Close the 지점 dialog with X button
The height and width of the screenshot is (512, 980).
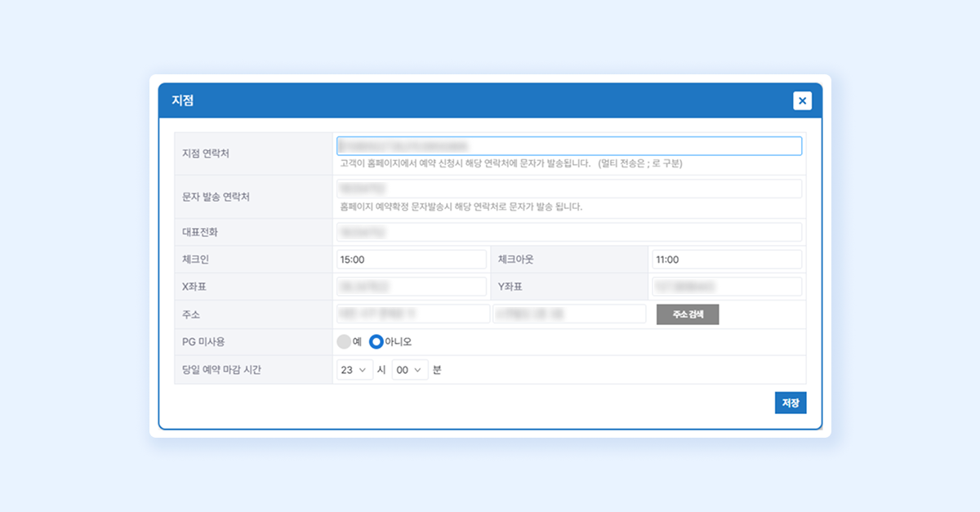pos(803,100)
